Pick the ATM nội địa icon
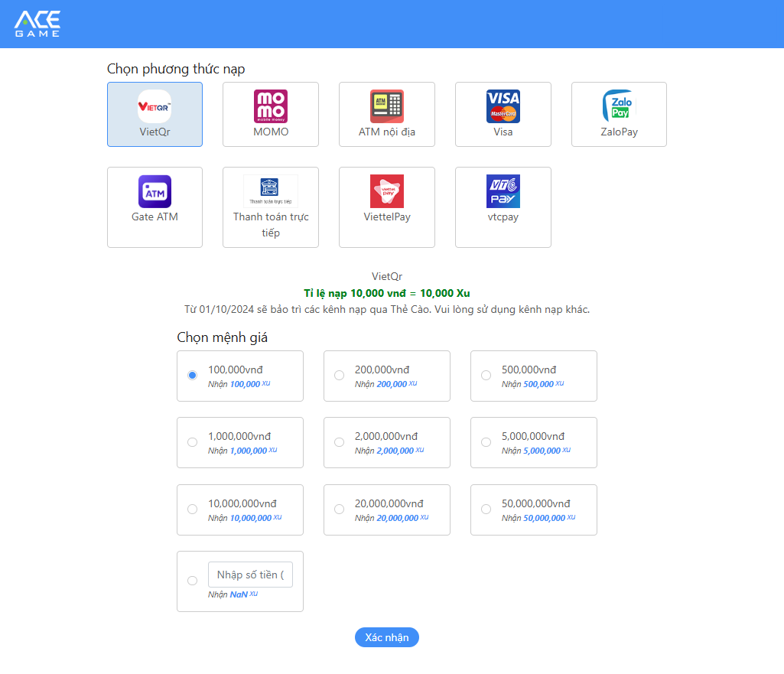Viewport: 784px width, 674px height. pos(386,106)
